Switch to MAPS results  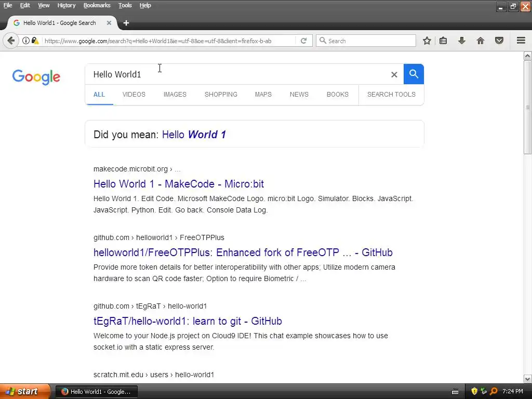pyautogui.click(x=263, y=95)
